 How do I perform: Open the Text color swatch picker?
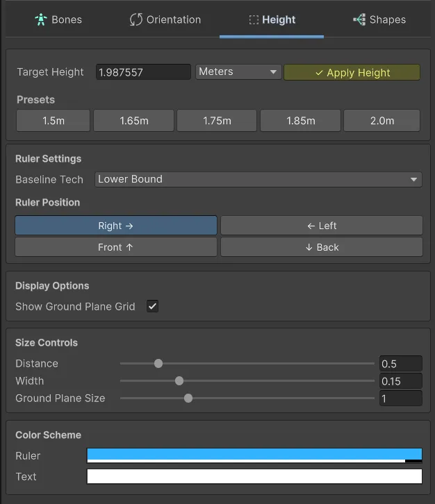[x=254, y=476]
